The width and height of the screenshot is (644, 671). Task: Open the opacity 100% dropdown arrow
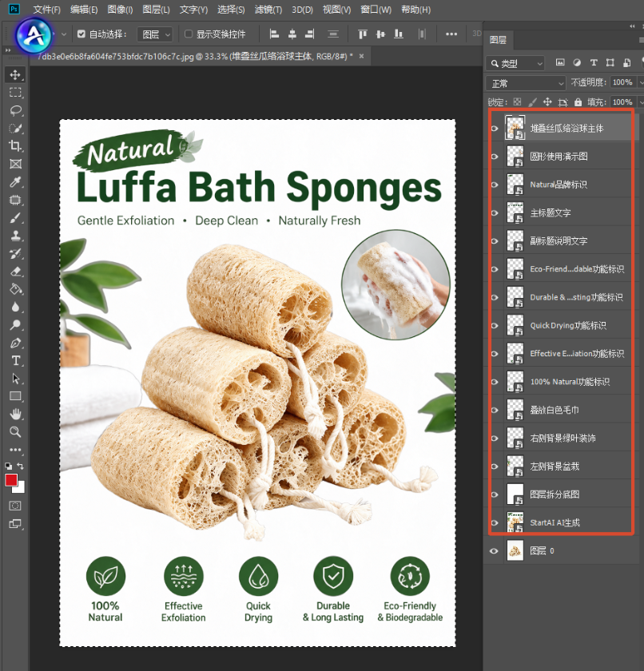pos(641,82)
